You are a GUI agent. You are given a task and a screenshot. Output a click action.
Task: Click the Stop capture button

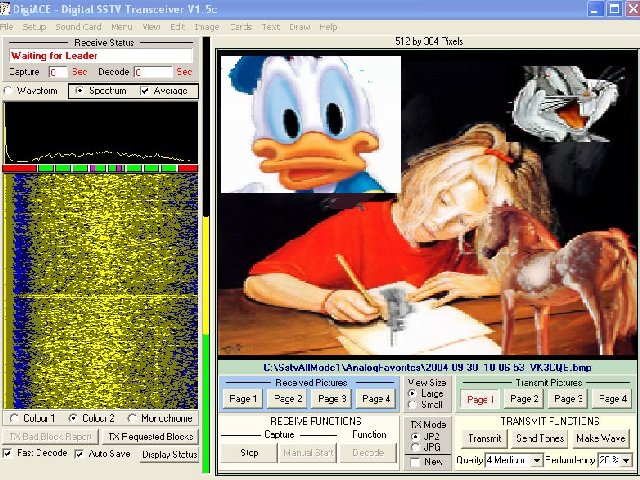tap(249, 453)
